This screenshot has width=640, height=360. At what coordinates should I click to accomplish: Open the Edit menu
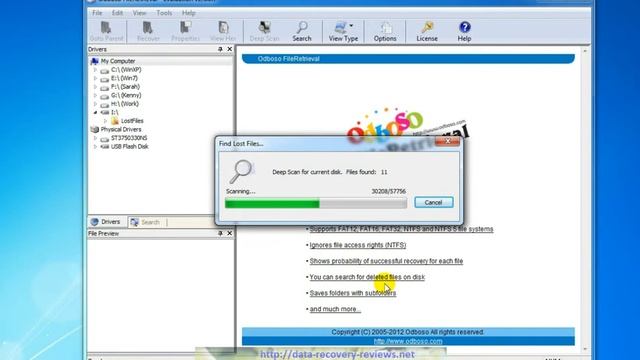(117, 13)
